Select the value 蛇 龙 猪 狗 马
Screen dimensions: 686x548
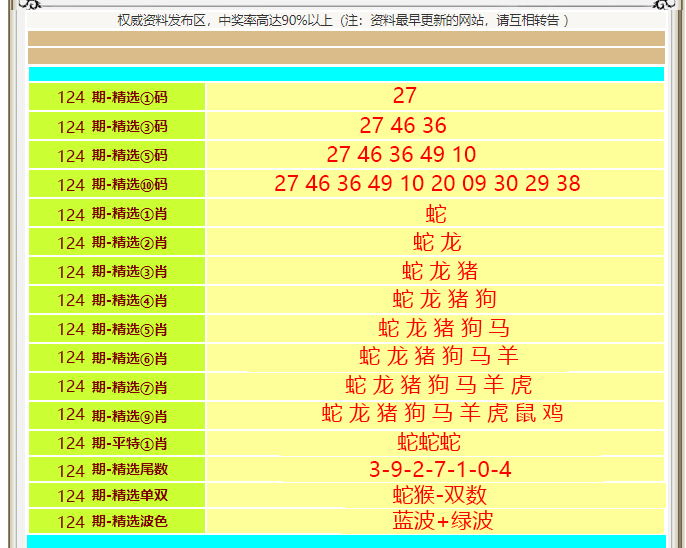(444, 328)
